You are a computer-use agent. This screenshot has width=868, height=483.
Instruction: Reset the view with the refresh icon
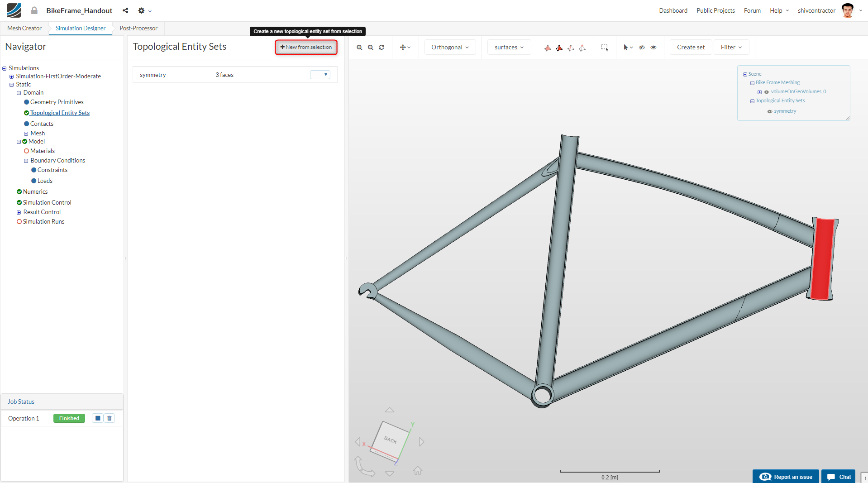pyautogui.click(x=382, y=47)
